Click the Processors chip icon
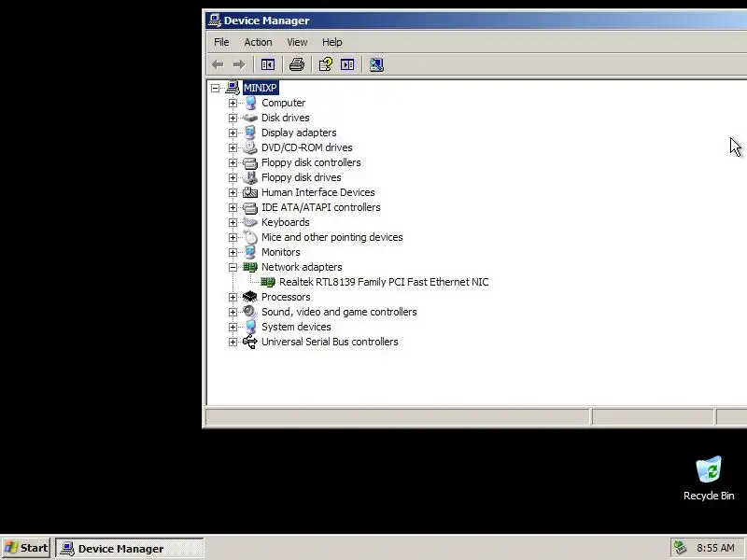Viewport: 747px width, 560px height. click(250, 297)
